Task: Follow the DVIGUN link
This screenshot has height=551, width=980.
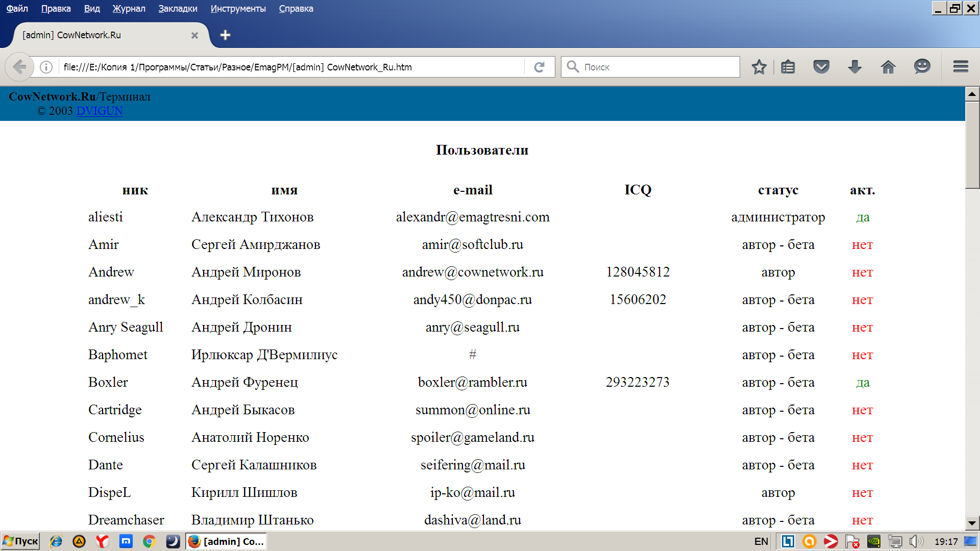Action: 100,111
